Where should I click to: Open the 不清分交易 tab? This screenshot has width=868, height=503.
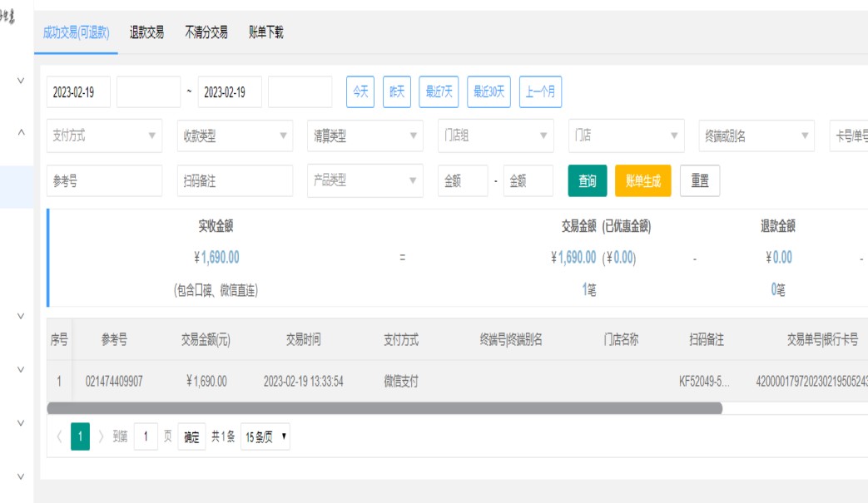206,32
